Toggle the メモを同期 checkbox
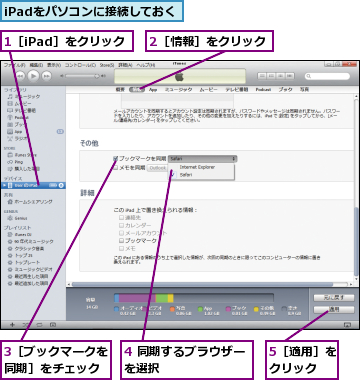Image resolution: width=360 pixels, height=380 pixels. coord(115,168)
